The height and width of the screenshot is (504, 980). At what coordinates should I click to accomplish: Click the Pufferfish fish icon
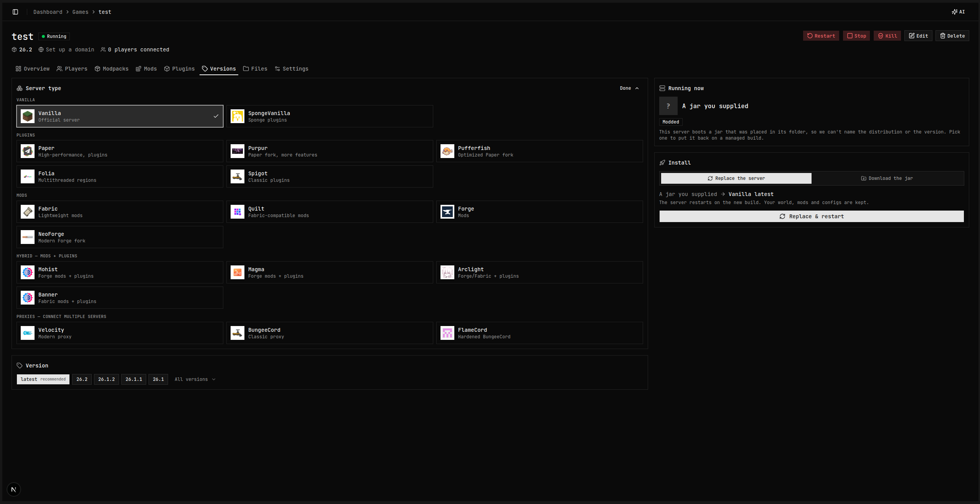(447, 151)
